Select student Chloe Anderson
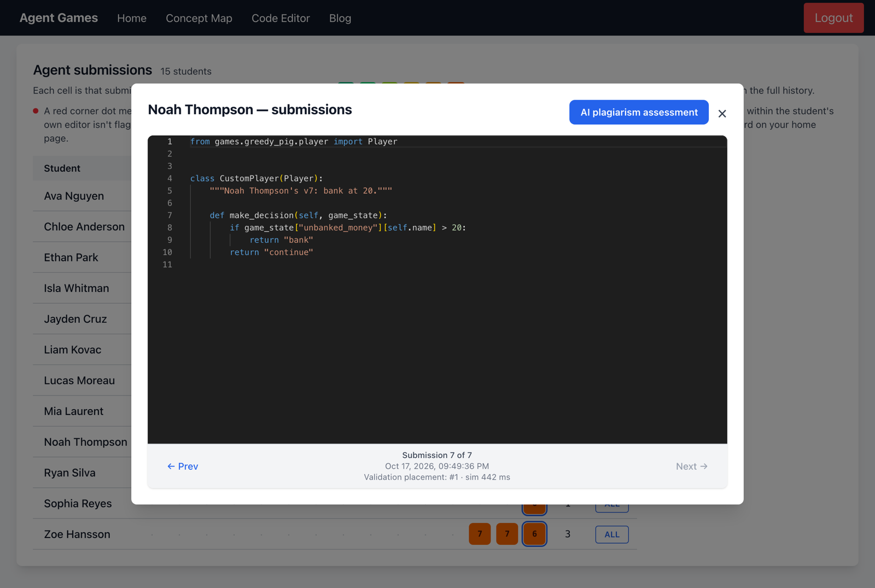 84,226
